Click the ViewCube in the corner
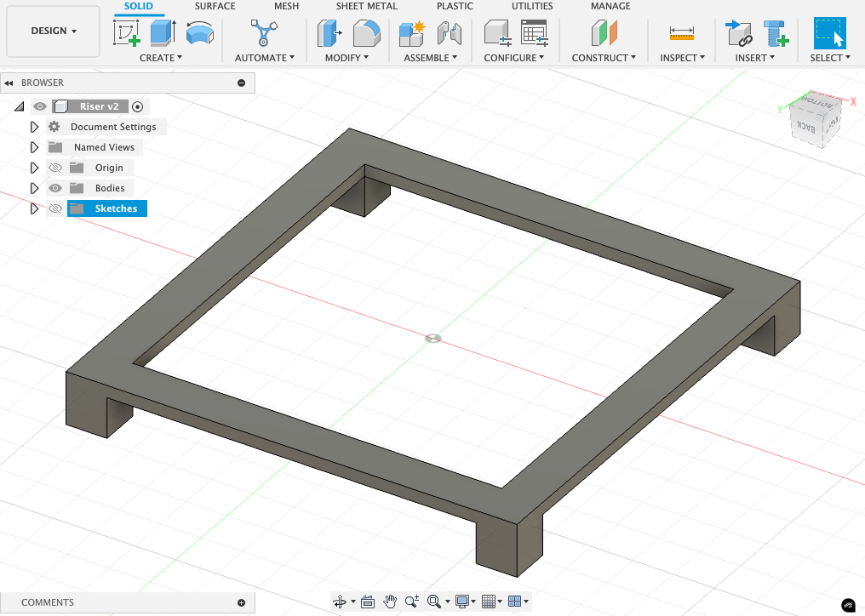The image size is (865, 616). coord(816,119)
